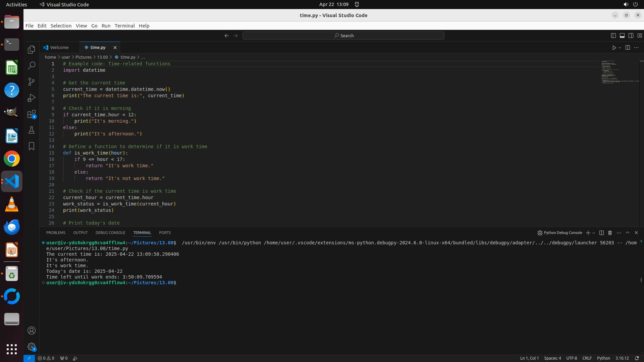Open new terminal launch profile dropdown
Image resolution: width=644 pixels, height=362 pixels.
click(x=594, y=233)
